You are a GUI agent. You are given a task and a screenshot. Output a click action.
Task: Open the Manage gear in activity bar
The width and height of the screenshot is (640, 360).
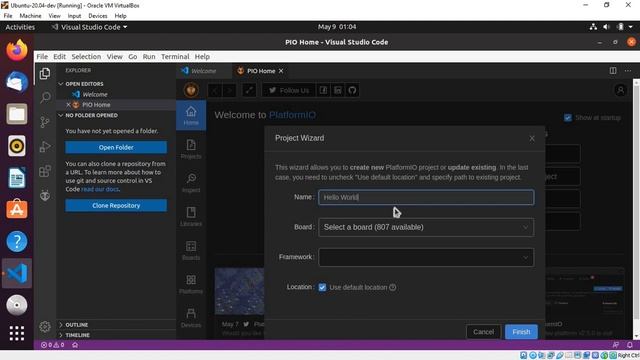coord(45,327)
